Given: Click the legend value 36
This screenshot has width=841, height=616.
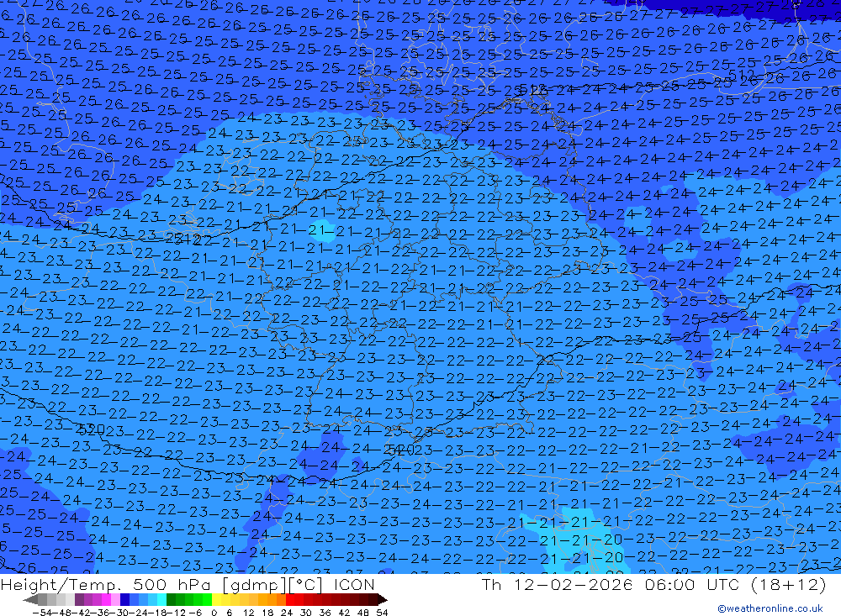Looking at the screenshot, I should click(325, 613).
